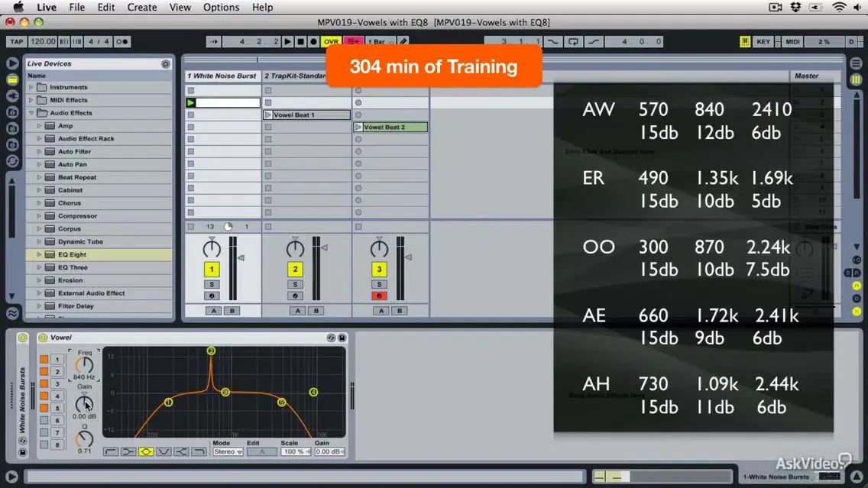Expand the EQ Three device entry
The image size is (868, 488).
pyautogui.click(x=39, y=267)
